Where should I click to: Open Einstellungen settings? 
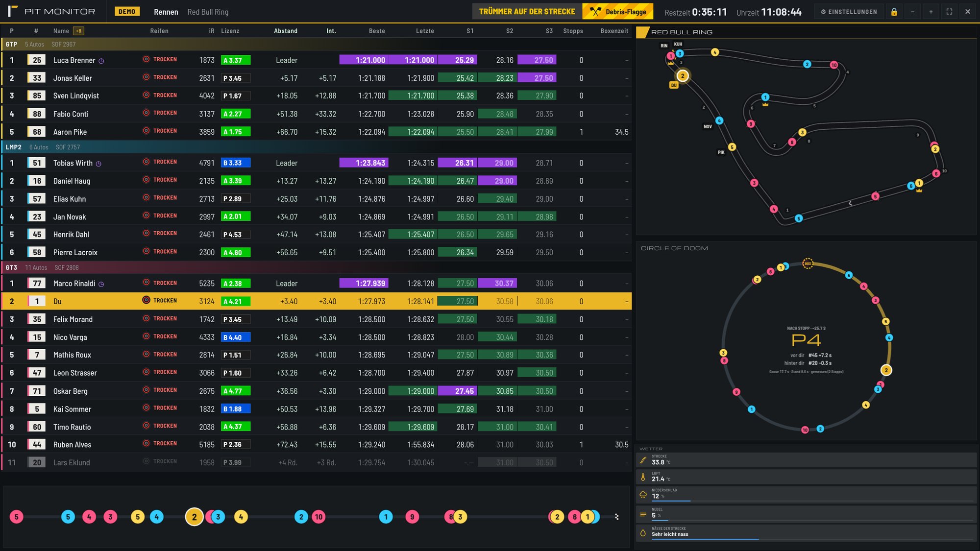849,12
